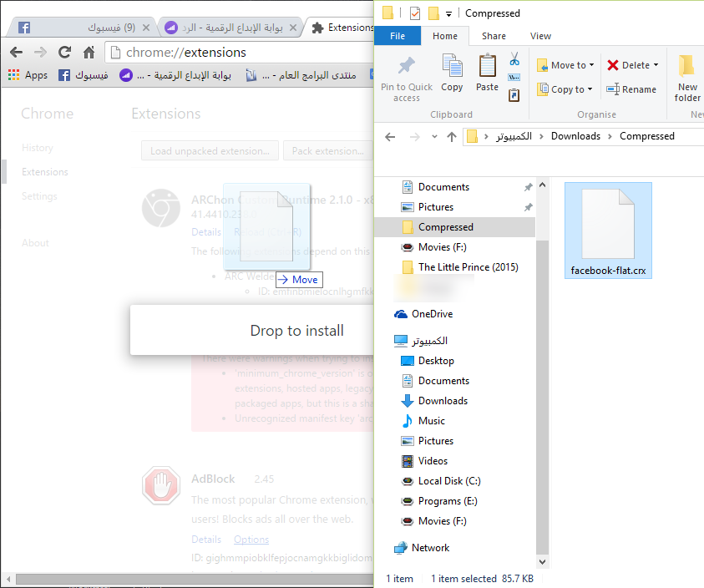Click the Up arrow in File Explorer
Image resolution: width=704 pixels, height=588 pixels.
coord(452,136)
